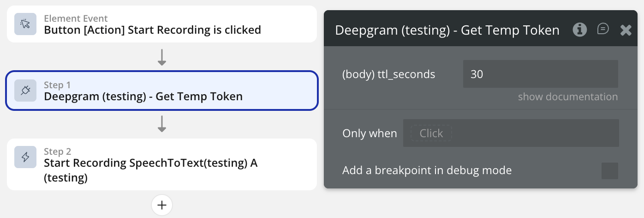Click the panel title "Deepgram (testing) - Get Temp Token"
The width and height of the screenshot is (644, 218).
(x=447, y=30)
